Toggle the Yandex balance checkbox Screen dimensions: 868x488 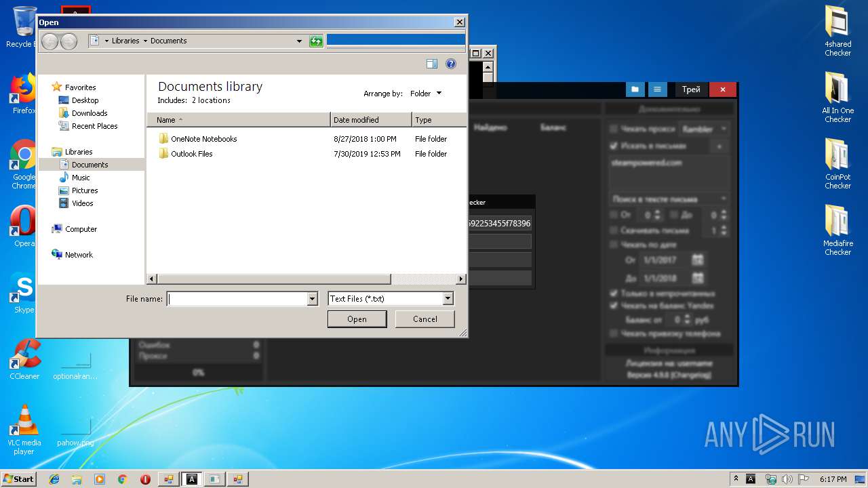tap(614, 306)
